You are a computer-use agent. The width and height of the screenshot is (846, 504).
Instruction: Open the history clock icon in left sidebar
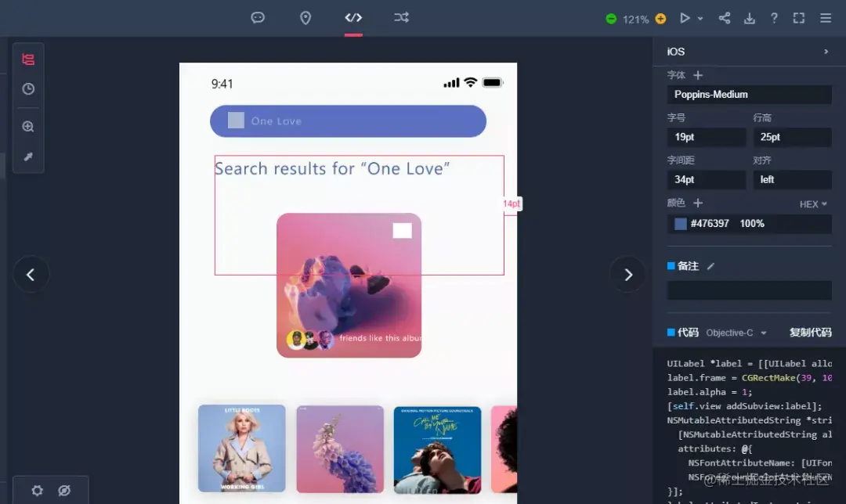[28, 89]
